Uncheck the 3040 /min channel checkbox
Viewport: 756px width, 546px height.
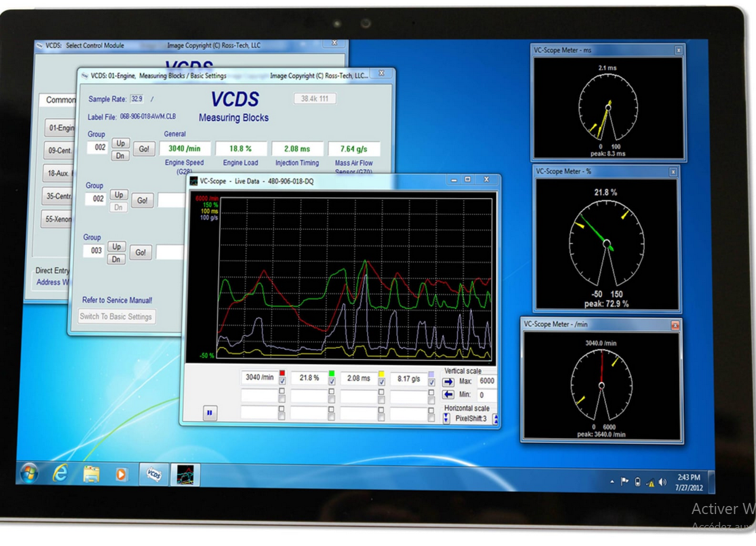tap(282, 382)
